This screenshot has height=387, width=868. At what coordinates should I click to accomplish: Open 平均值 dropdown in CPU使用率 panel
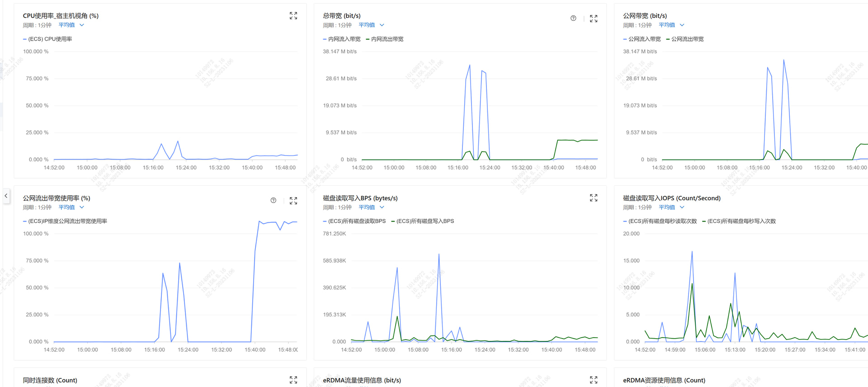(x=71, y=25)
